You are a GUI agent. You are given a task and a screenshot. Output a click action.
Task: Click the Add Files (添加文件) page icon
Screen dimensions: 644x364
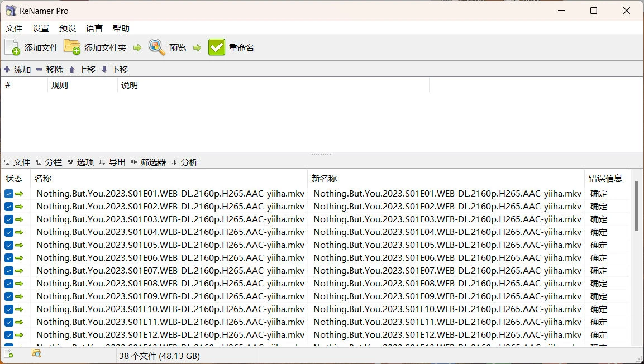click(x=12, y=47)
